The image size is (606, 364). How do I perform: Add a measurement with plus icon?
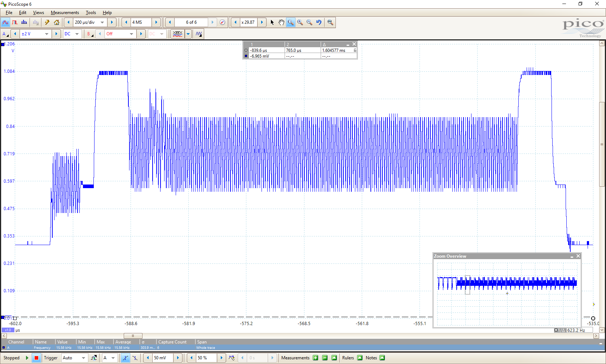click(316, 358)
